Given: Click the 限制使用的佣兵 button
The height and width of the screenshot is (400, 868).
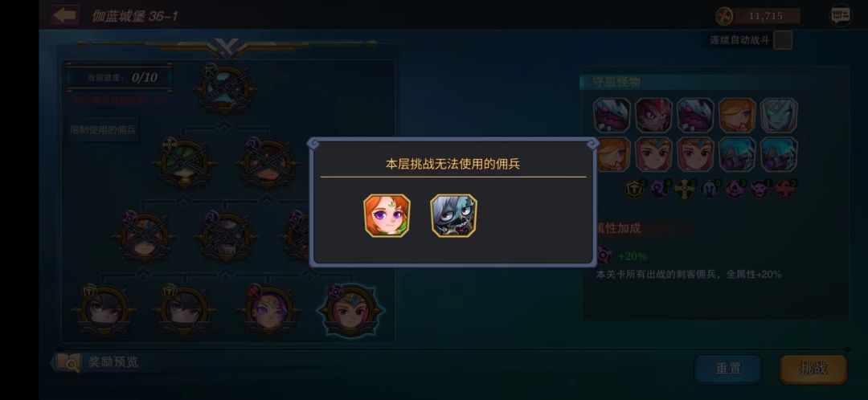Looking at the screenshot, I should point(103,130).
